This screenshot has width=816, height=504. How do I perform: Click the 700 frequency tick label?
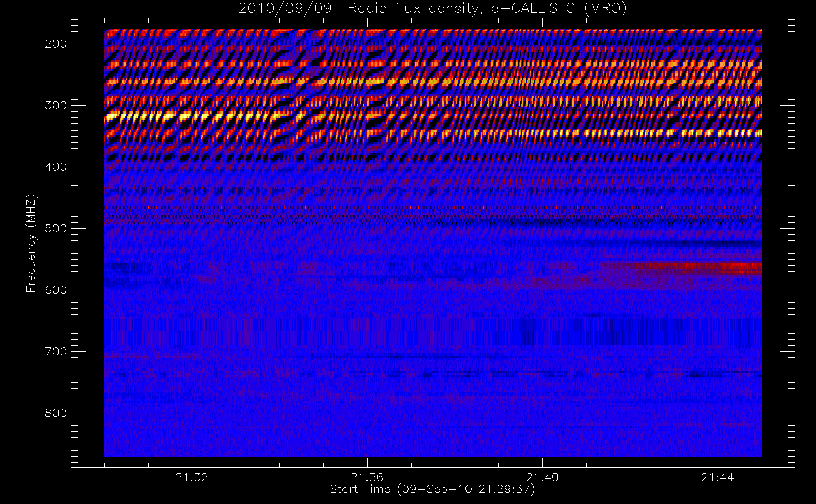(x=56, y=351)
